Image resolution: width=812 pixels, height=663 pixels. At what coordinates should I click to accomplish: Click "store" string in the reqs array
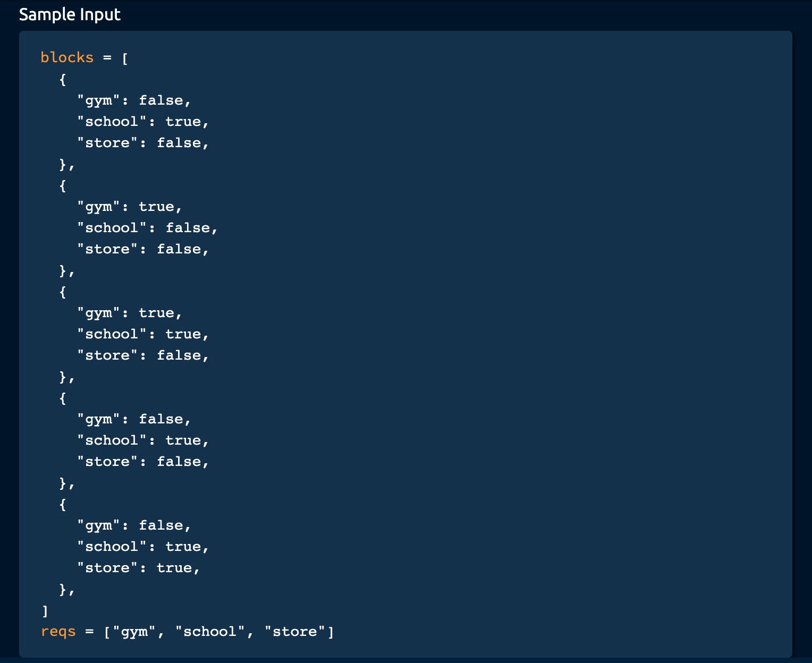coord(295,632)
